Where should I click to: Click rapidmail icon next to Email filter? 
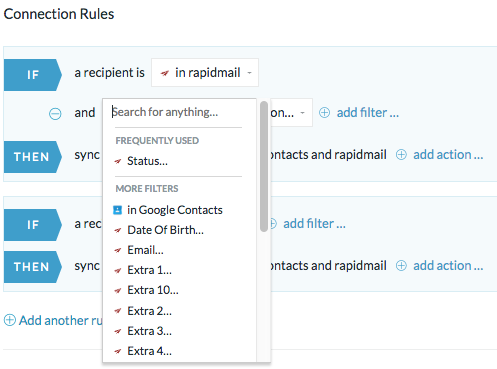point(118,250)
